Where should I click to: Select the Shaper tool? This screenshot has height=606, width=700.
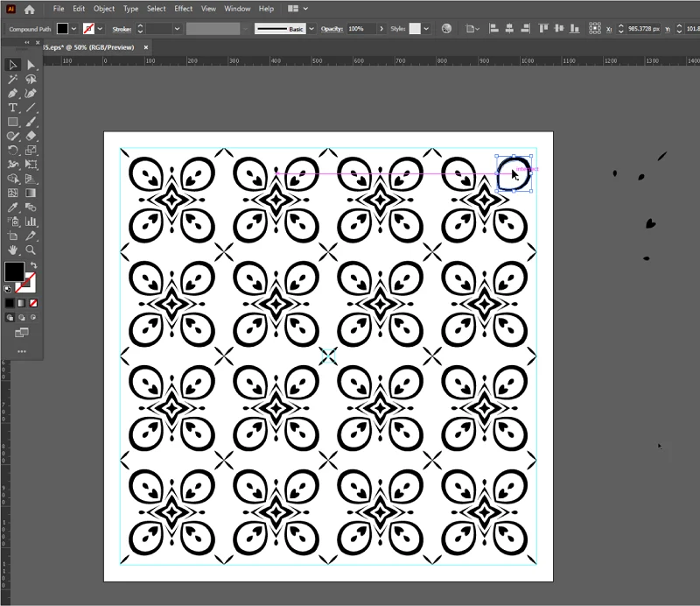[x=12, y=137]
